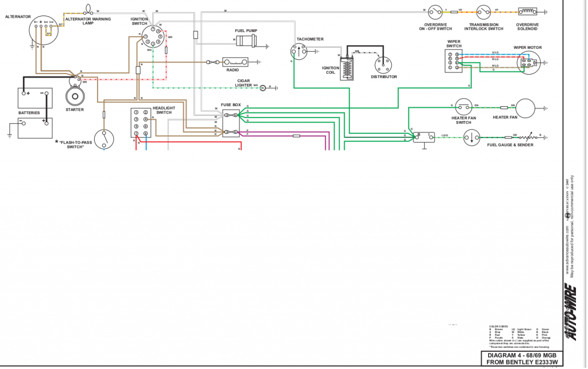The width and height of the screenshot is (588, 369).
Task: Click the "COLOR CODES" legend heading
Action: pyautogui.click(x=498, y=327)
